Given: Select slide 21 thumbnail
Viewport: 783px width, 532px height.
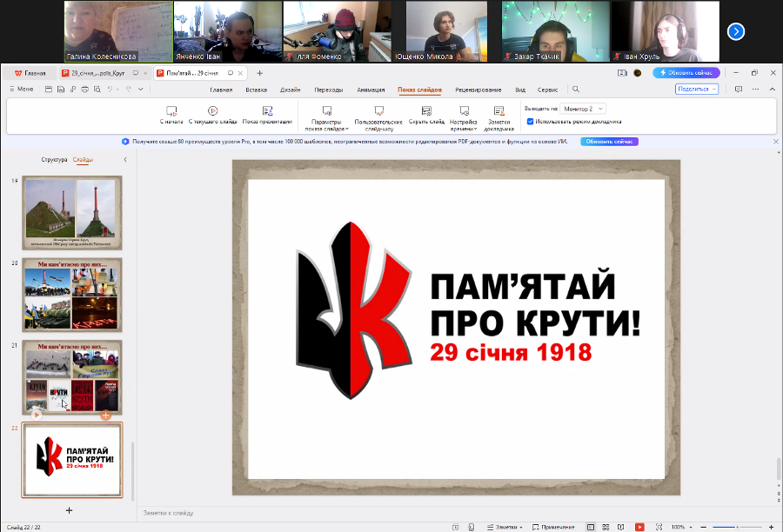Looking at the screenshot, I should pos(72,377).
